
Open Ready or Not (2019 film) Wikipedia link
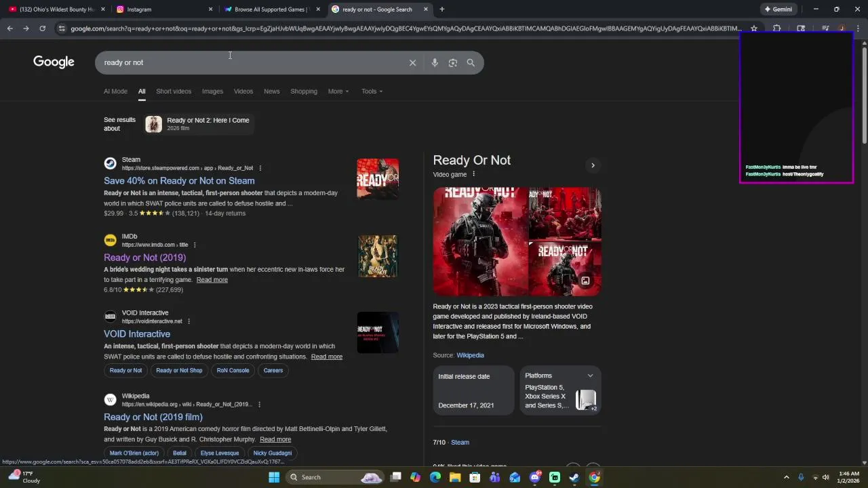[153, 418]
